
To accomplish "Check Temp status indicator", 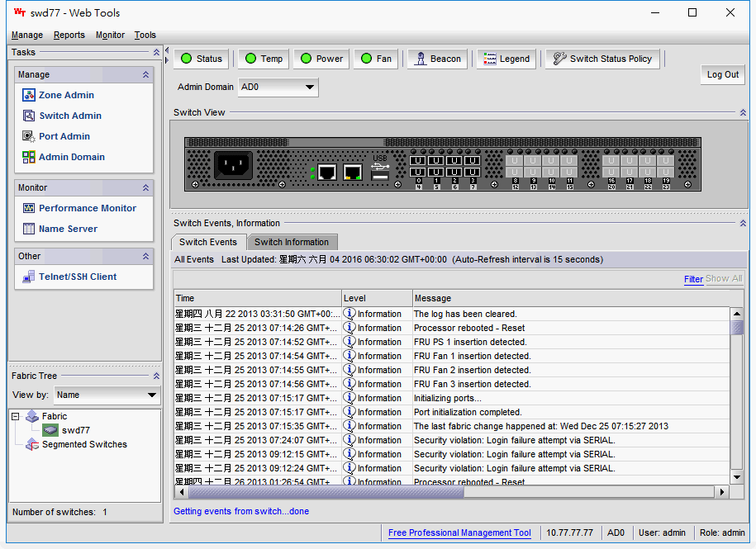I will [264, 59].
